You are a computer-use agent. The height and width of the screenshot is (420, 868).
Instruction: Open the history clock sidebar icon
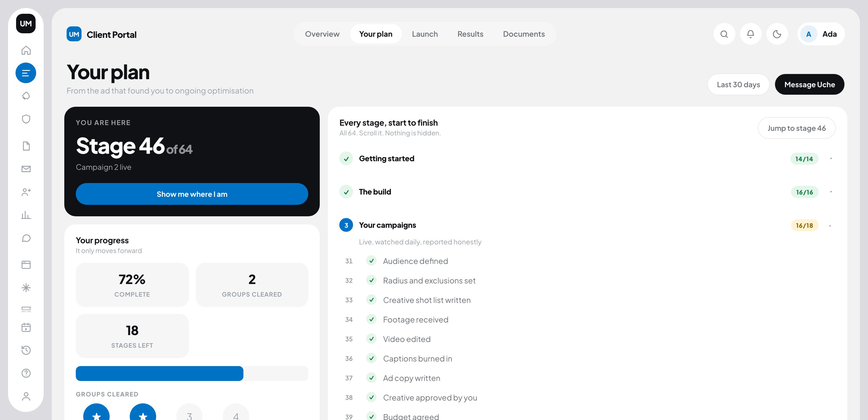pyautogui.click(x=26, y=350)
